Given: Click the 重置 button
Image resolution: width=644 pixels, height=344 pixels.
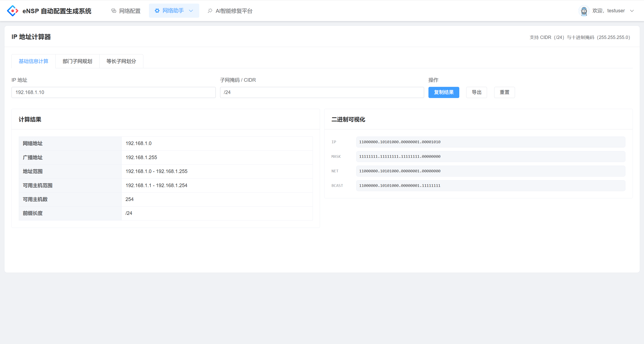Looking at the screenshot, I should click(x=504, y=92).
